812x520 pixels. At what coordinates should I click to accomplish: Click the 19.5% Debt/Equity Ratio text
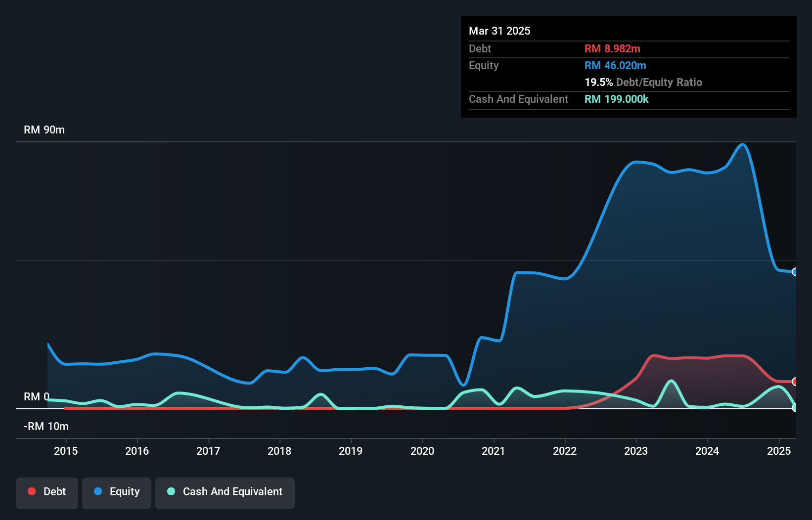pos(643,82)
